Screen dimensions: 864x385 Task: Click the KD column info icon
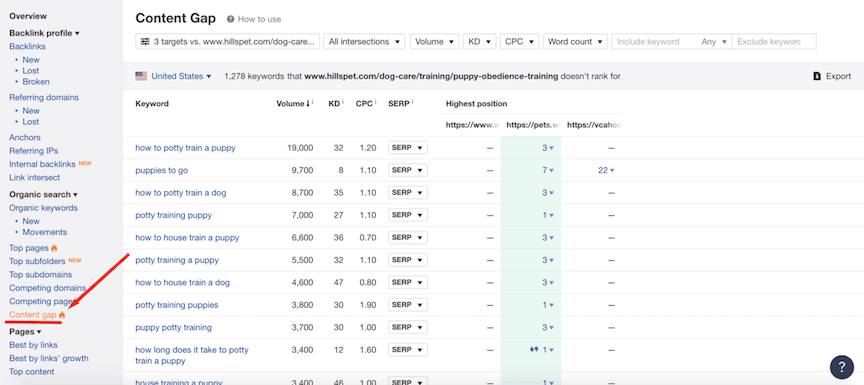343,102
